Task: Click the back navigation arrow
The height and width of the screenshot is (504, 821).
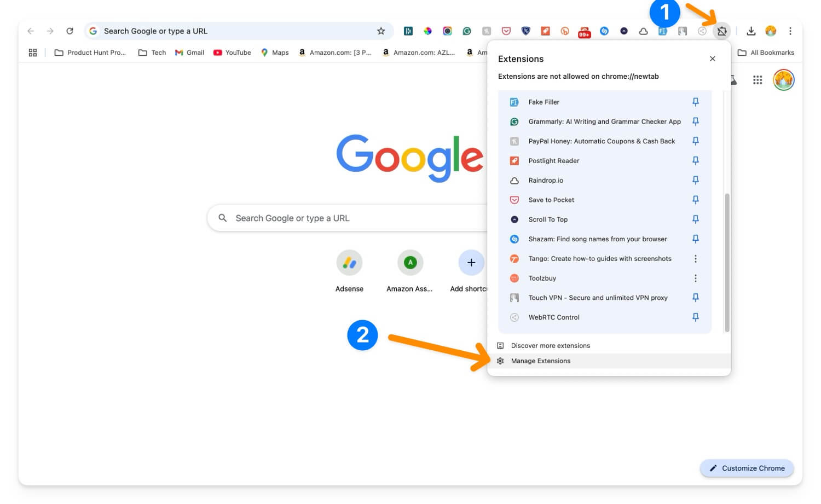Action: (31, 31)
